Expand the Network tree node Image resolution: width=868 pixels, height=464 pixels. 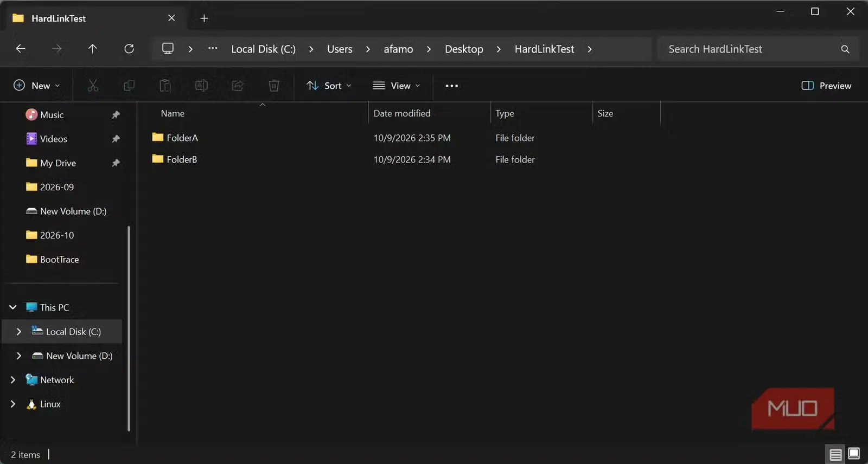(13, 380)
